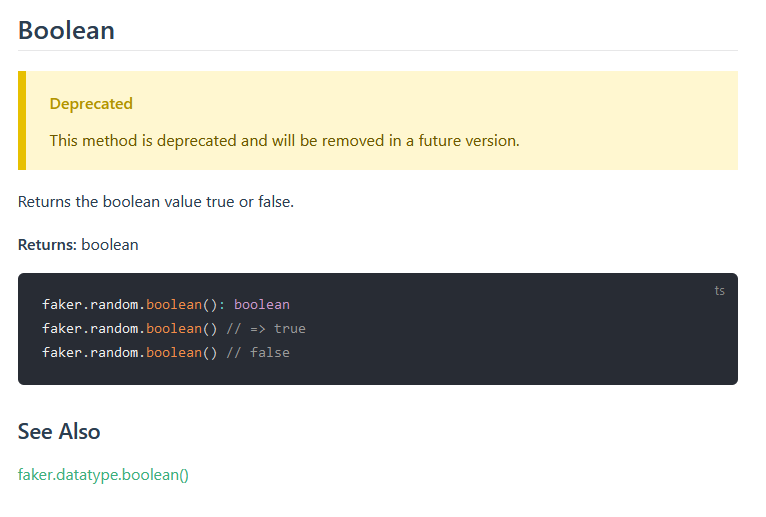This screenshot has width=766, height=517.
Task: Click the boolean return type text
Action: (110, 244)
